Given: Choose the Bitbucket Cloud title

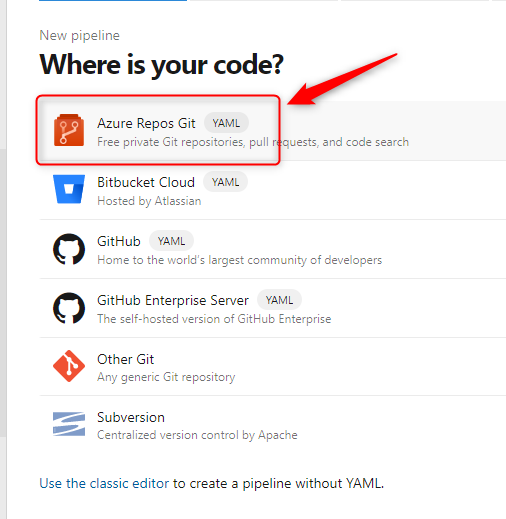Looking at the screenshot, I should [146, 182].
